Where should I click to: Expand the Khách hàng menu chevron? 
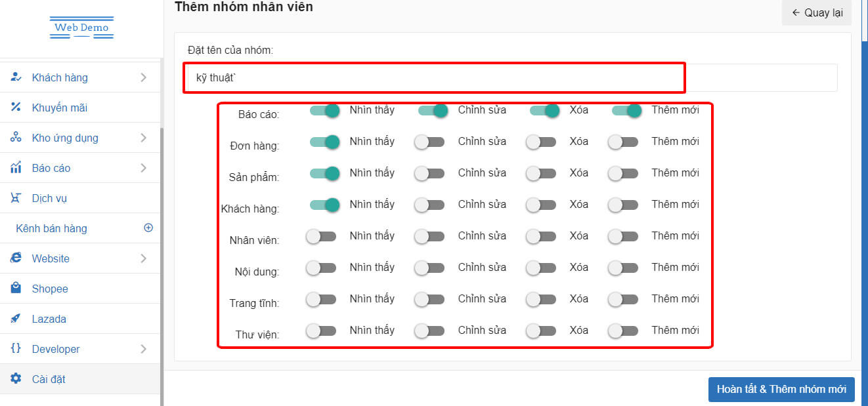pos(143,77)
